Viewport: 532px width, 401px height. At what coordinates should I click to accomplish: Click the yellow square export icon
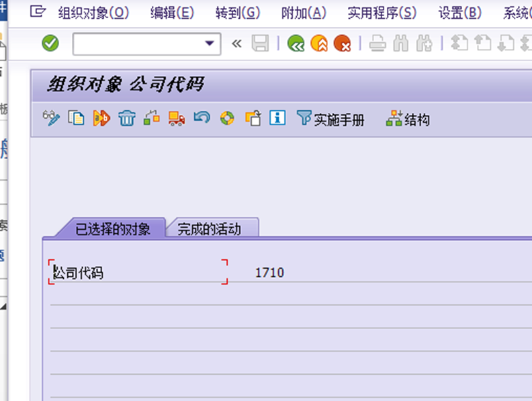tap(253, 118)
